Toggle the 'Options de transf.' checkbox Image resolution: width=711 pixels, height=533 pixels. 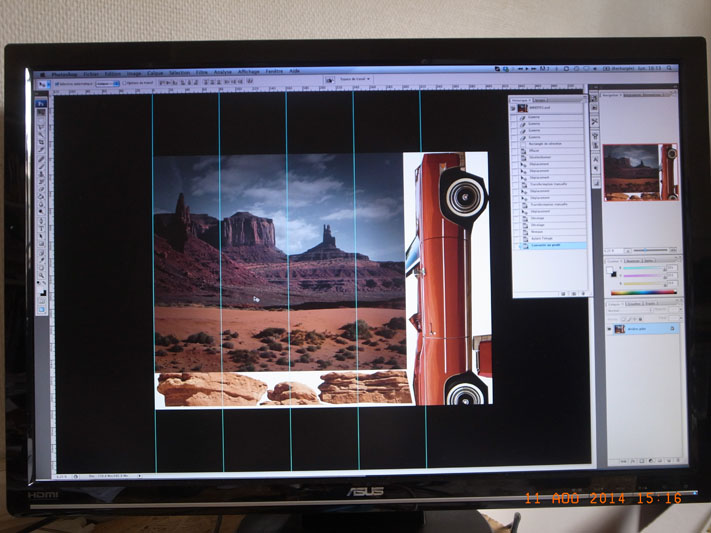tap(124, 83)
